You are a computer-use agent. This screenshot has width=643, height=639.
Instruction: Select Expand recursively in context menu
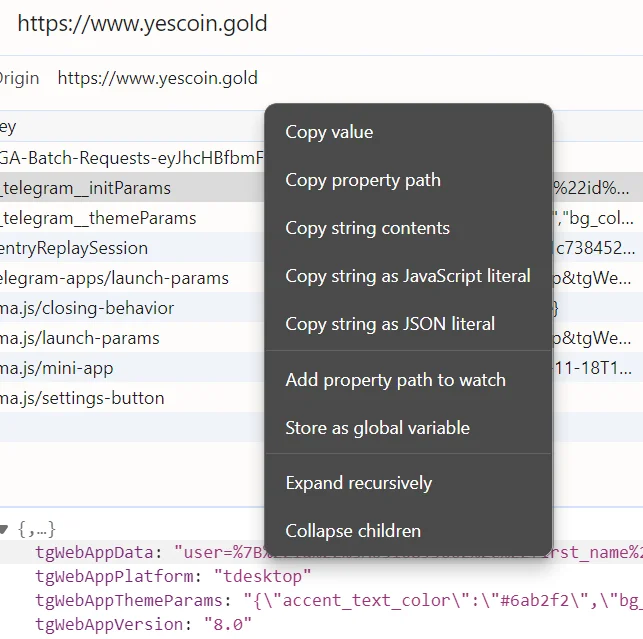(x=408, y=483)
